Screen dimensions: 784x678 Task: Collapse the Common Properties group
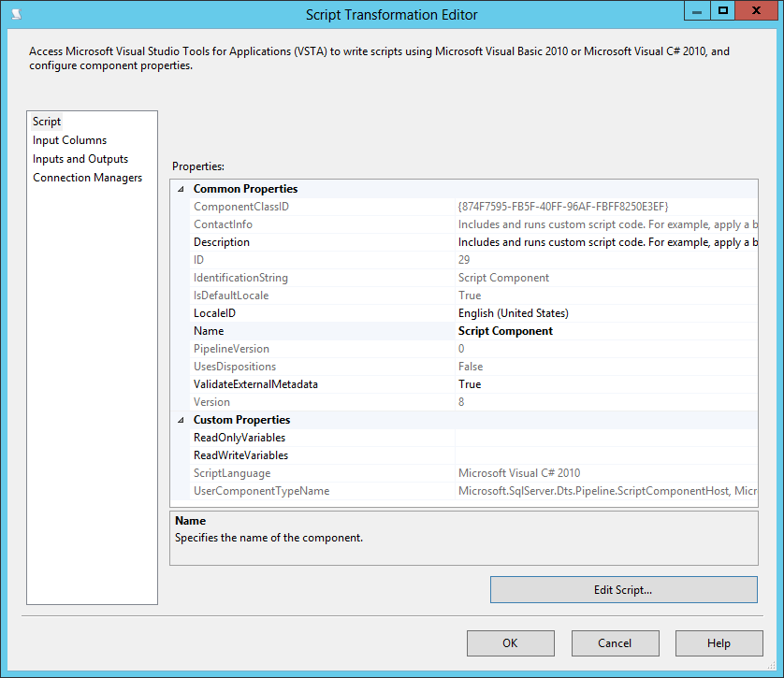(x=180, y=188)
